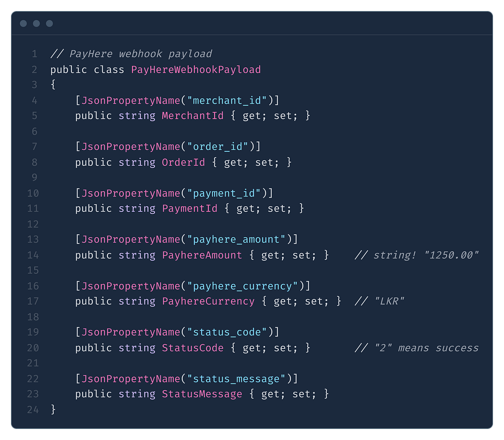Image resolution: width=504 pixels, height=440 pixels.
Task: Click line number 10 in the gutter
Action: pyautogui.click(x=33, y=193)
